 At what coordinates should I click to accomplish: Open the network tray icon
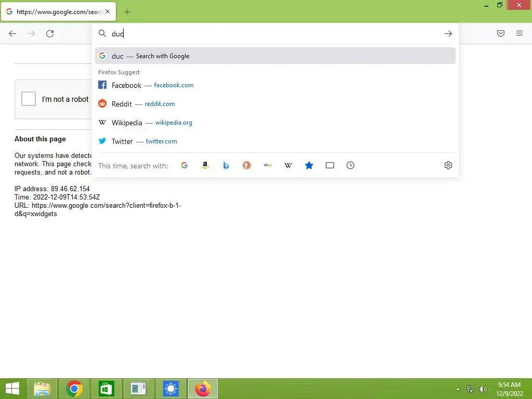coord(471,389)
